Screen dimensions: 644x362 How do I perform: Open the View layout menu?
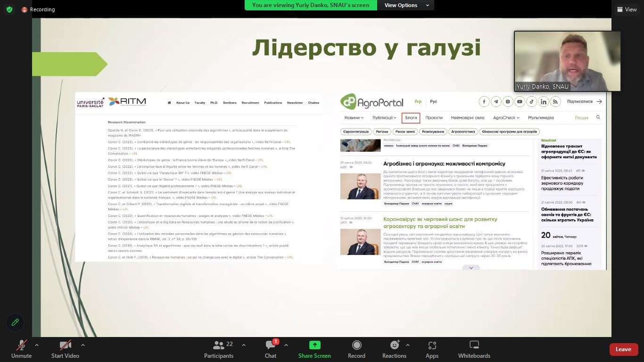(x=627, y=9)
